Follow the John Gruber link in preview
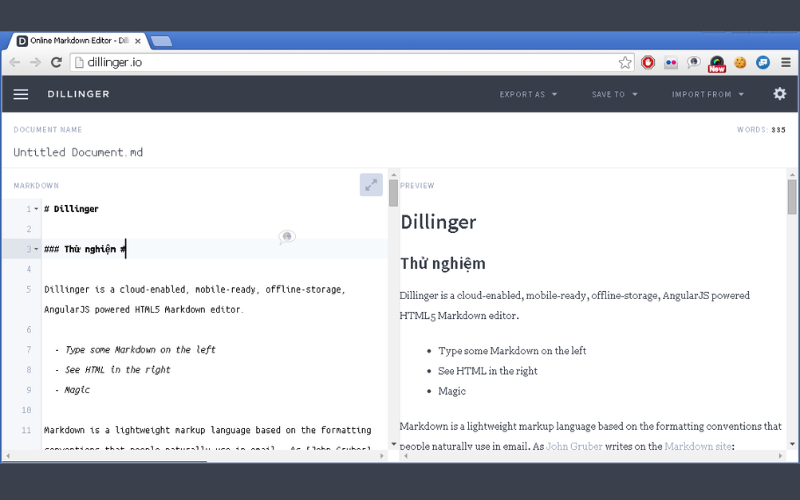Screen dimensions: 800x500 click(574, 446)
